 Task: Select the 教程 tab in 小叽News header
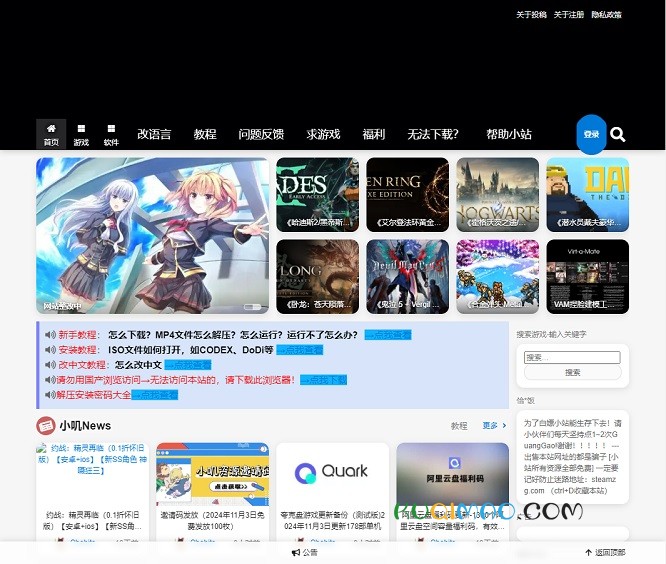459,426
